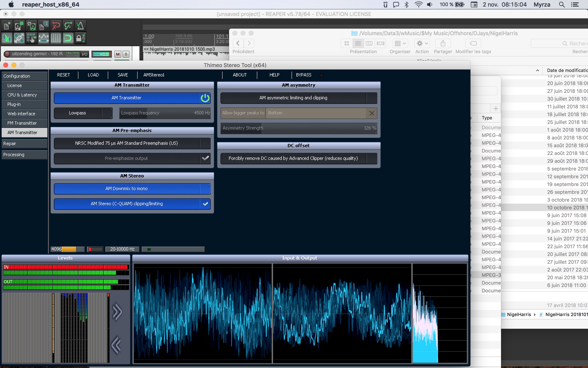The image size is (588, 368).
Task: Toggle the locking padlock icon in REAPER
Action: [80, 38]
